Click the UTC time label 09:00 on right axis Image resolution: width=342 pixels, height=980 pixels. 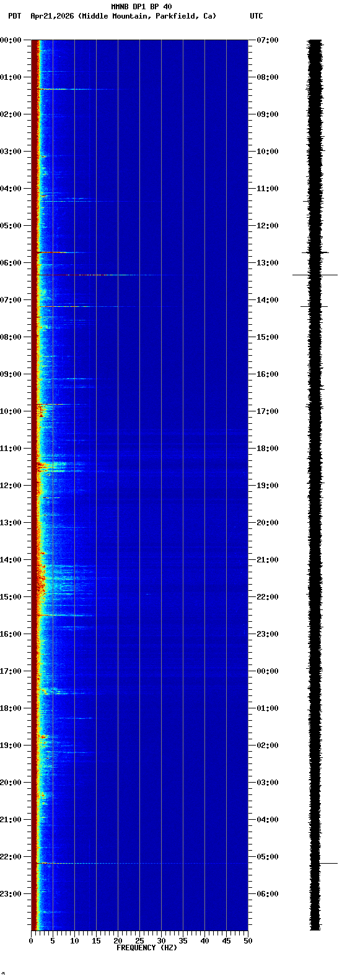268,114
